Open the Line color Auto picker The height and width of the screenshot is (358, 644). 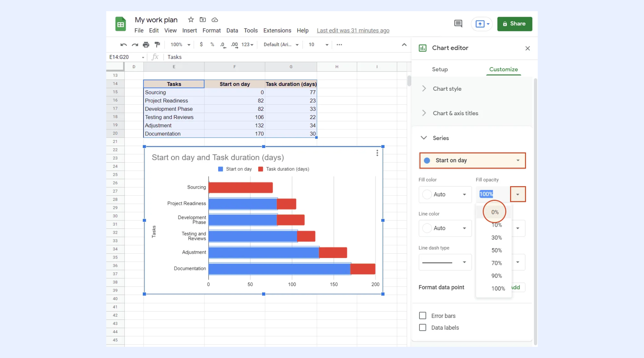click(445, 228)
